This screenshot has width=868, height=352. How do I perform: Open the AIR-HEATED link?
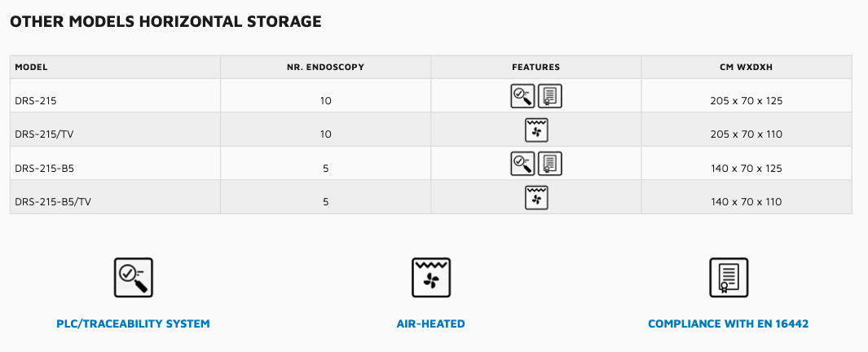pyautogui.click(x=431, y=323)
